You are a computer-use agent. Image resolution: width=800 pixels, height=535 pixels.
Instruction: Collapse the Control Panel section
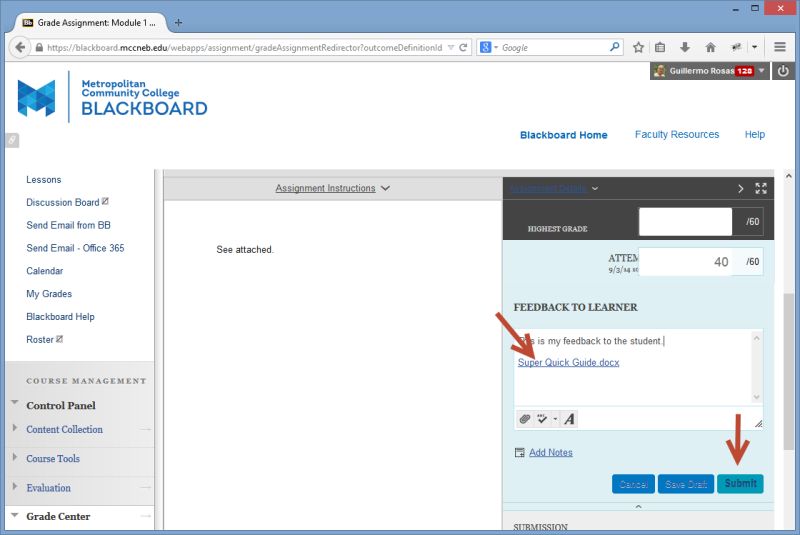point(15,402)
